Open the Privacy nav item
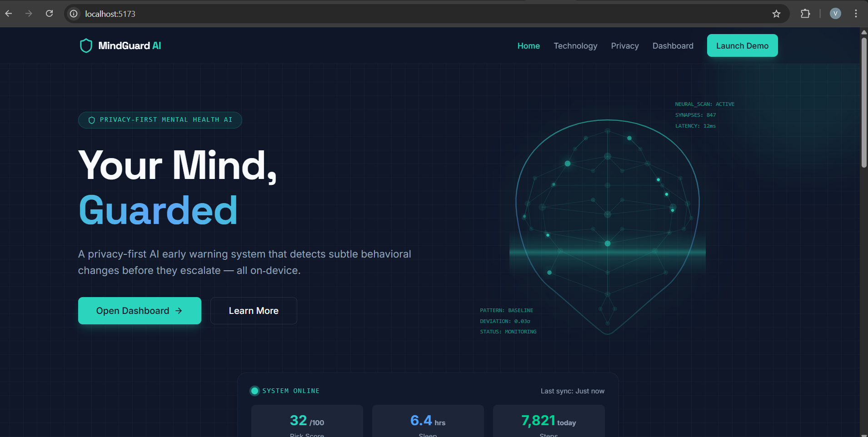This screenshot has width=868, height=437. pyautogui.click(x=625, y=46)
